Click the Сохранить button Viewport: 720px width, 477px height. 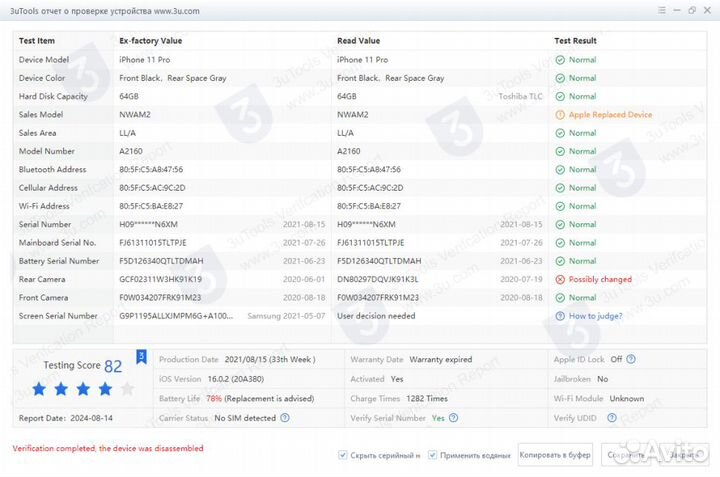[x=627, y=455]
